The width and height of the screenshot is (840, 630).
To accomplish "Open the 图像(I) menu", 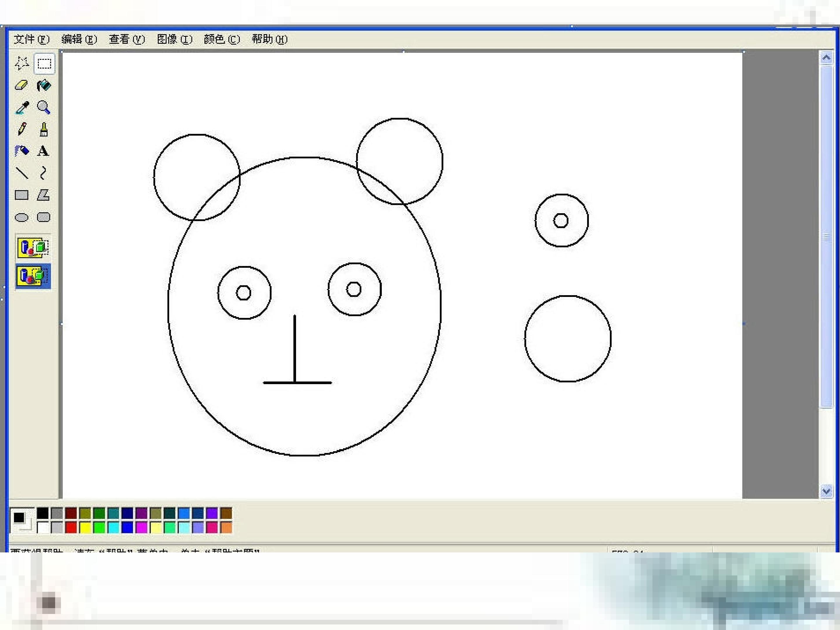I will click(x=175, y=39).
